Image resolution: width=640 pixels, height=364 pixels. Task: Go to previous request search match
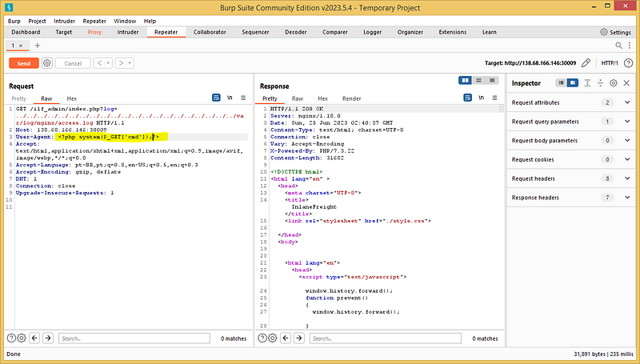[34, 338]
